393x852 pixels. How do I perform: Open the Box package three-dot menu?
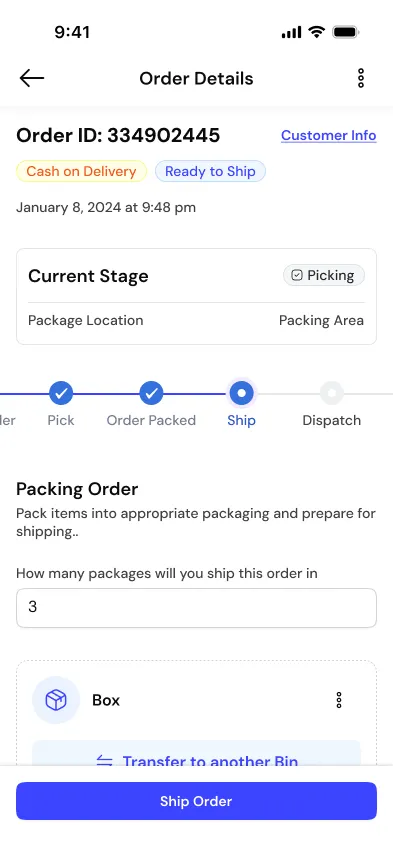click(339, 700)
